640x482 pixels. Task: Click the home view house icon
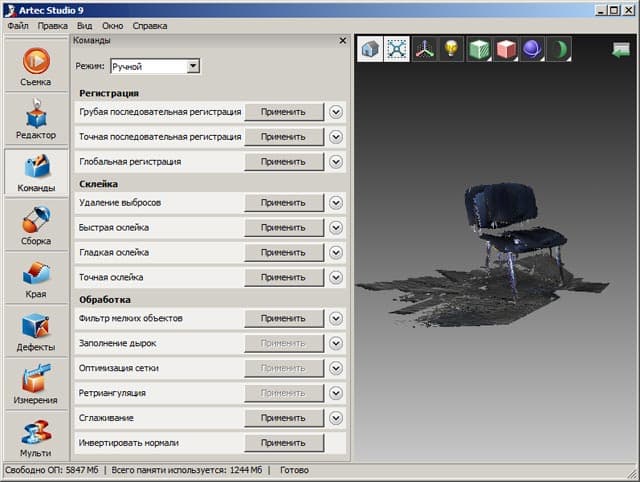tap(370, 49)
